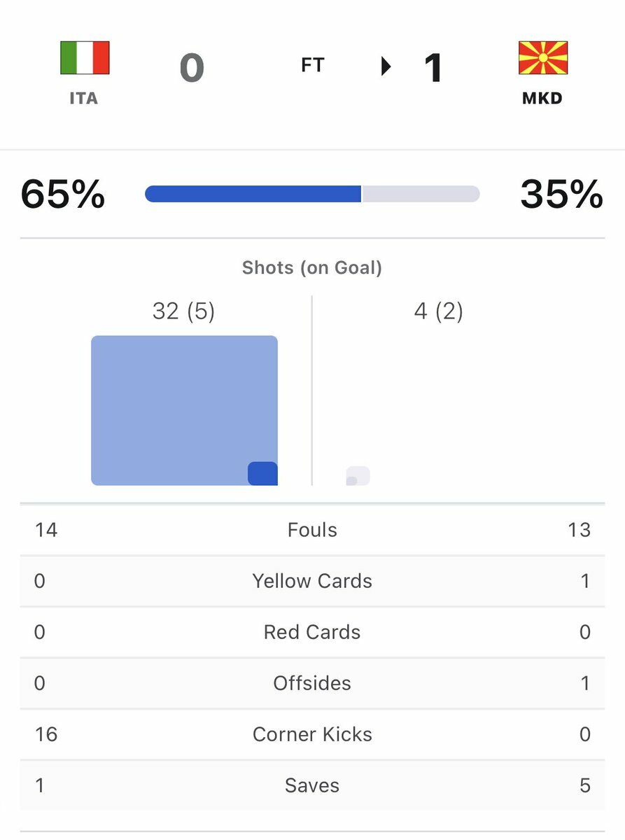
Task: Select the Fouls stat row
Action: [312, 530]
